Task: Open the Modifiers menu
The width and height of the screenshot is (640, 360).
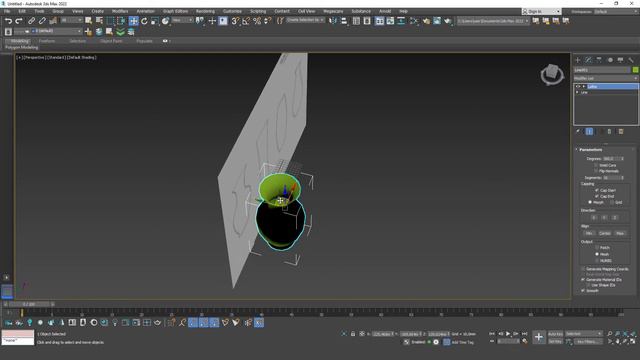Action: 120,11
